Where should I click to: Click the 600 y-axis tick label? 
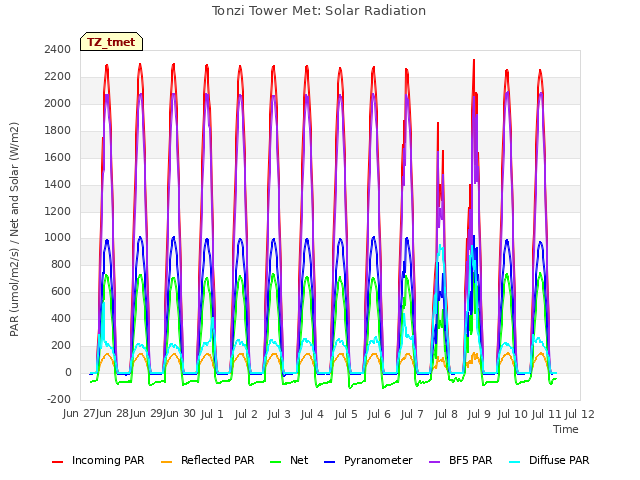(62, 291)
